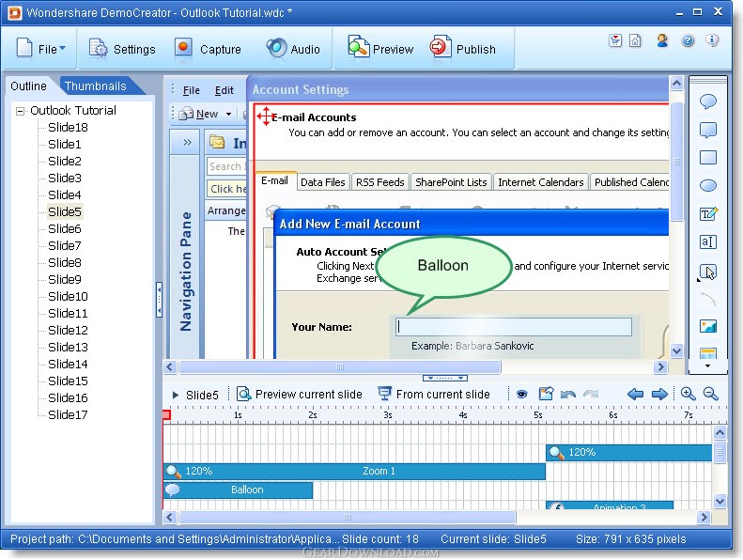Click the slide canvas horizontal scroll right arrow
Image resolution: width=743 pixels, height=560 pixels.
pyautogui.click(x=660, y=367)
